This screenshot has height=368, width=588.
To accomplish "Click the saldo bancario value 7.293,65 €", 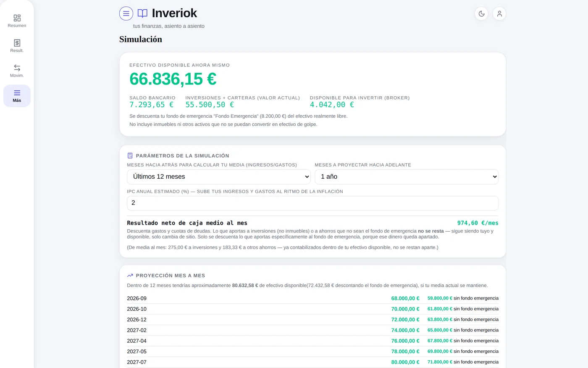I will tap(151, 105).
